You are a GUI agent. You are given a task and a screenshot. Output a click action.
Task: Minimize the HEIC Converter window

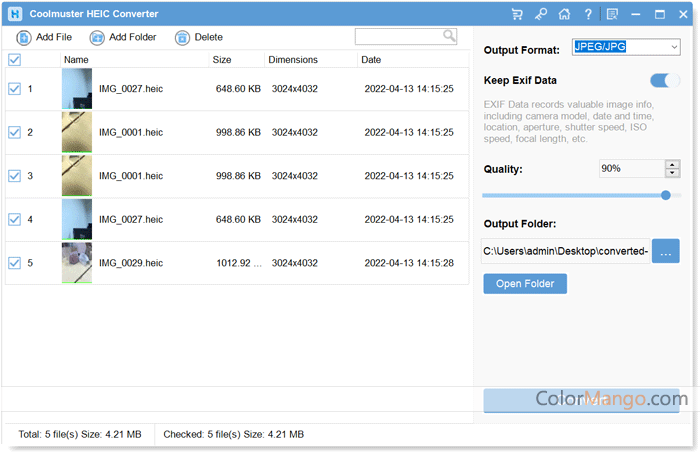tap(636, 14)
